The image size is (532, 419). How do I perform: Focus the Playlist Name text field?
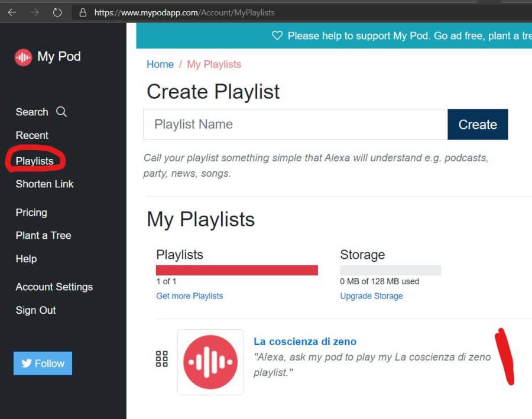pyautogui.click(x=295, y=125)
